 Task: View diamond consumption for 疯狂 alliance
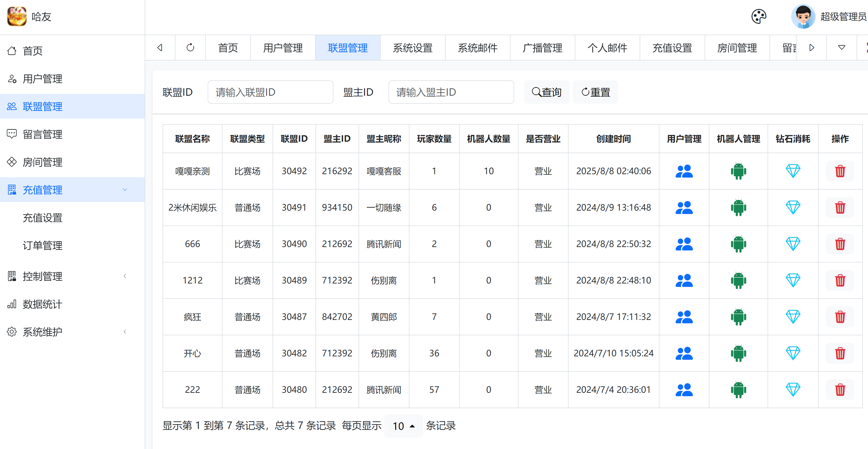click(793, 317)
